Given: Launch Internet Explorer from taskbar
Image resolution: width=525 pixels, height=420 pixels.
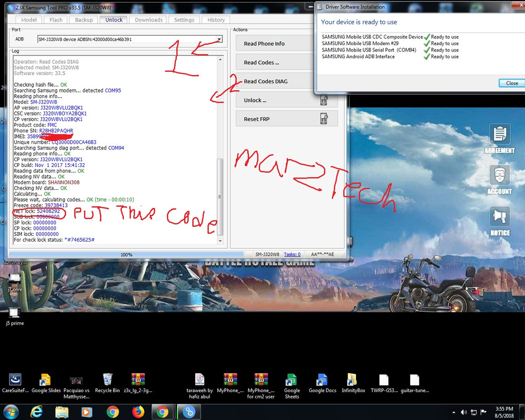Looking at the screenshot, I should click(36, 412).
